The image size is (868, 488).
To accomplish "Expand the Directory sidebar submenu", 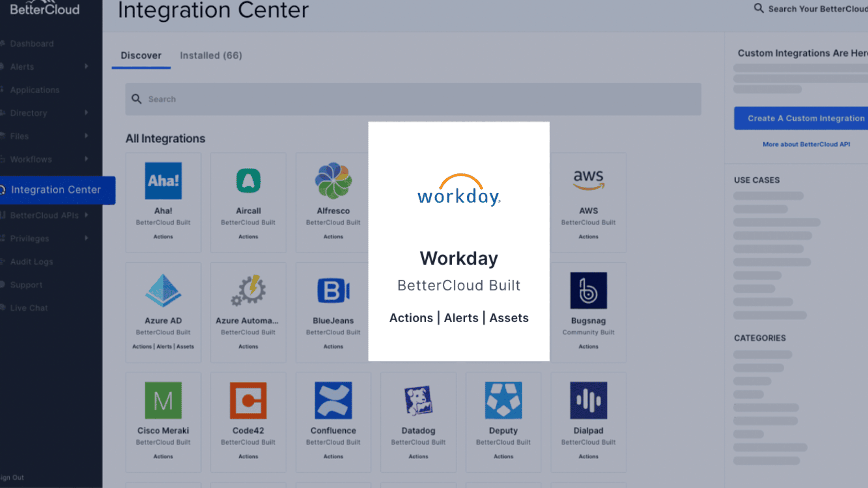I will (x=86, y=113).
